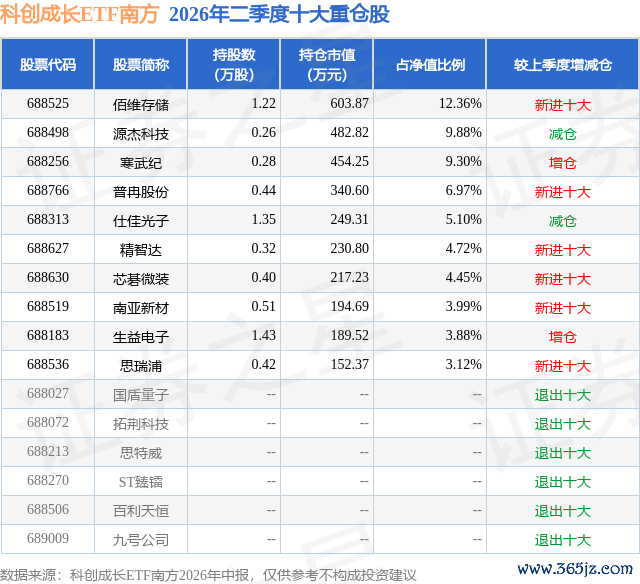Select stock name 源杰科技

click(x=141, y=134)
